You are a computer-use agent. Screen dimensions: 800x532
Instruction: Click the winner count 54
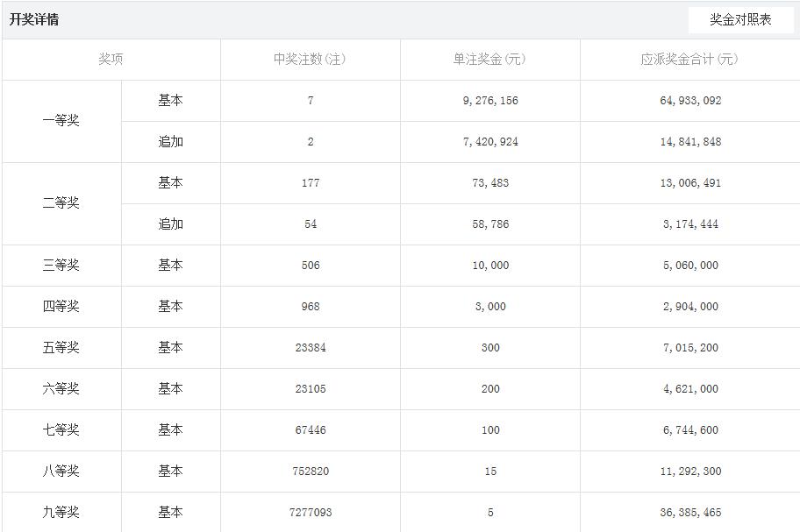pyautogui.click(x=311, y=224)
